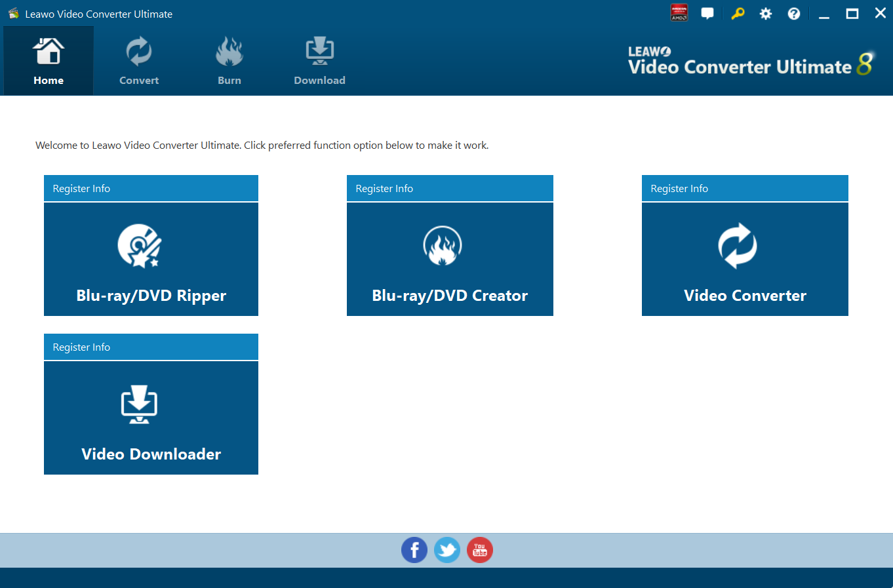Open the Twitter bird icon
The width and height of the screenshot is (893, 588).
pyautogui.click(x=447, y=550)
